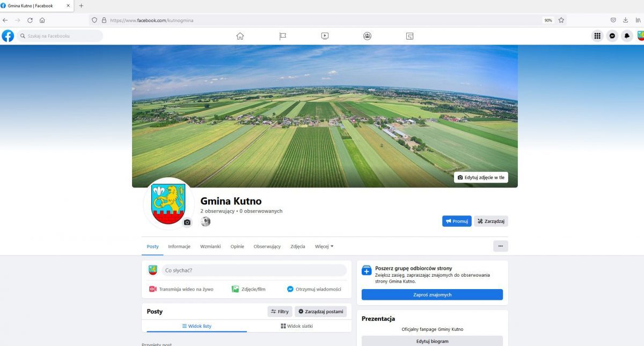Image resolution: width=644 pixels, height=346 pixels.
Task: Open the Groups icon in top bar
Action: [367, 36]
